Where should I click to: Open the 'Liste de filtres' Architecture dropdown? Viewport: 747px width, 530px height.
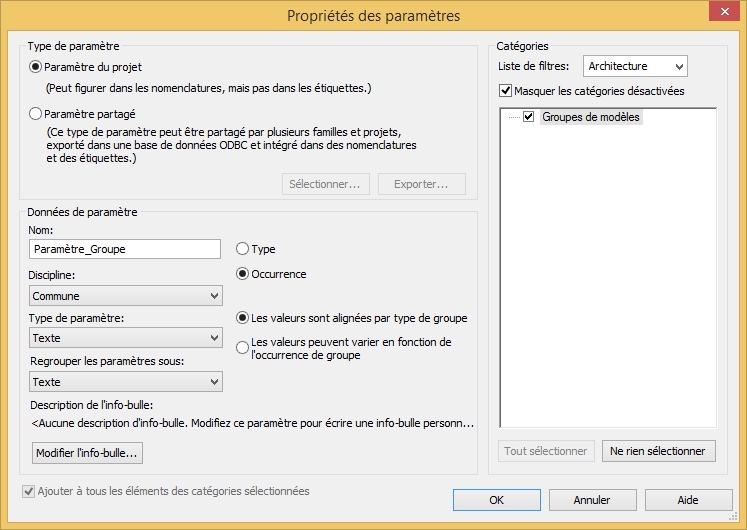tap(635, 66)
